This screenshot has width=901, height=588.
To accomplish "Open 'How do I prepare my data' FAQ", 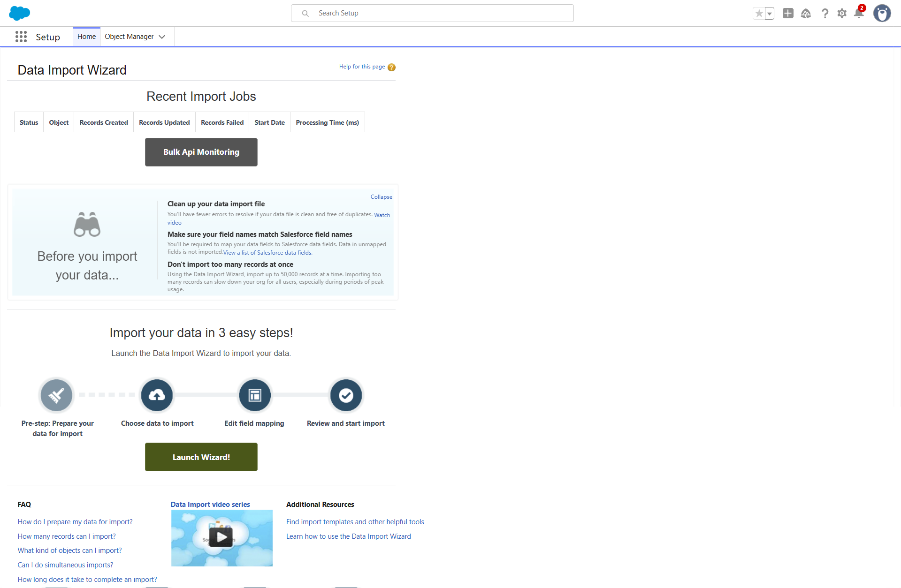I will coord(75,522).
